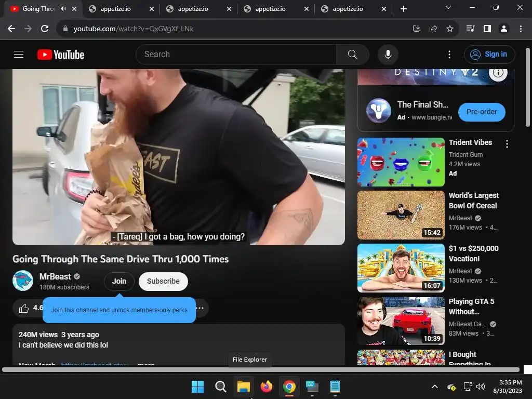
Task: Open $1 vs $250,000 Vacation thumbnail
Action: (401, 268)
